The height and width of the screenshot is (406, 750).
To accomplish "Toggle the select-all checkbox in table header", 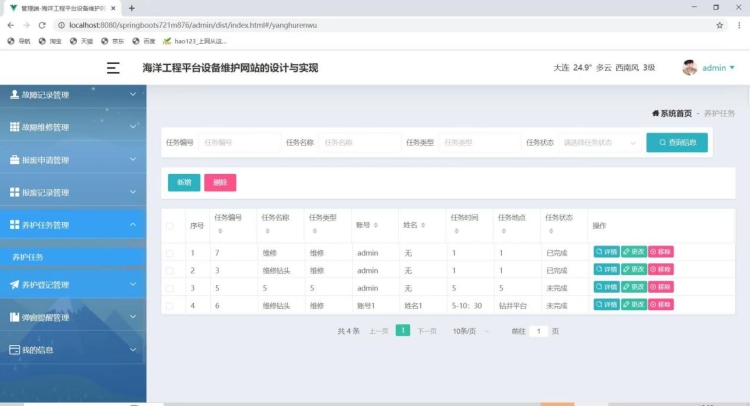I will (x=170, y=226).
